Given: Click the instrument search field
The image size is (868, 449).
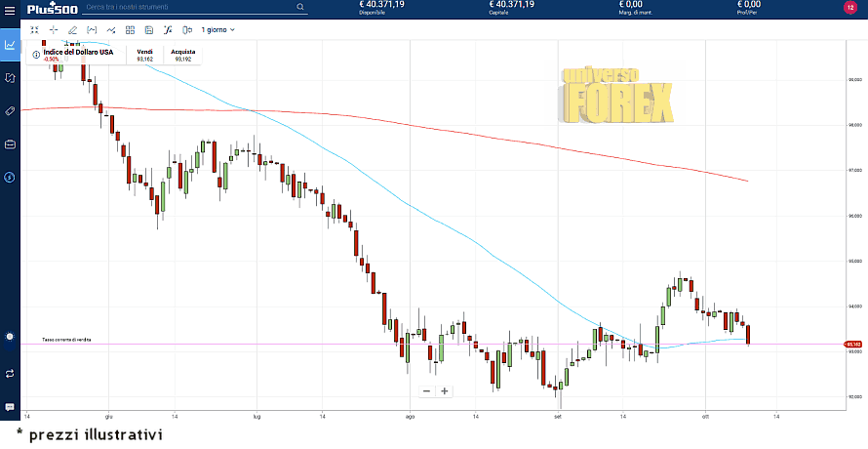Looking at the screenshot, I should (190, 8).
